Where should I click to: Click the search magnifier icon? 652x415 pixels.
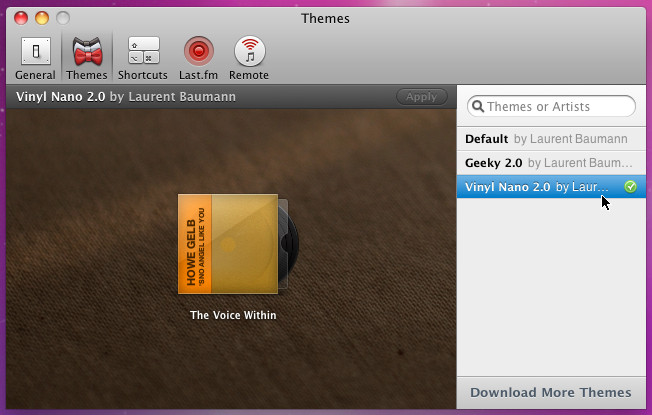click(x=478, y=106)
